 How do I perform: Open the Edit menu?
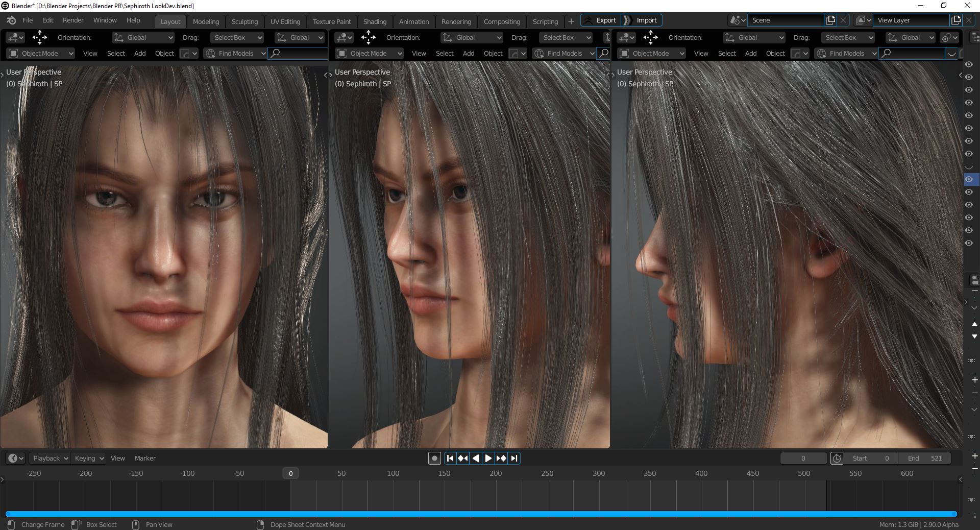pos(47,20)
